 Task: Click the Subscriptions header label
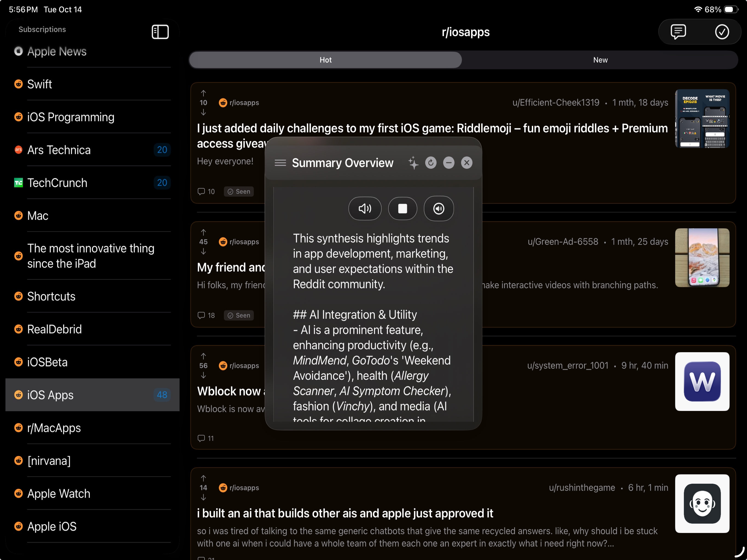click(x=42, y=29)
